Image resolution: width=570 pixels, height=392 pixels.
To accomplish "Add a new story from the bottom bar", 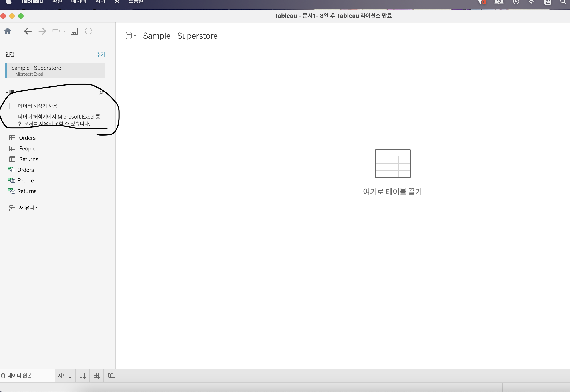I will (111, 376).
